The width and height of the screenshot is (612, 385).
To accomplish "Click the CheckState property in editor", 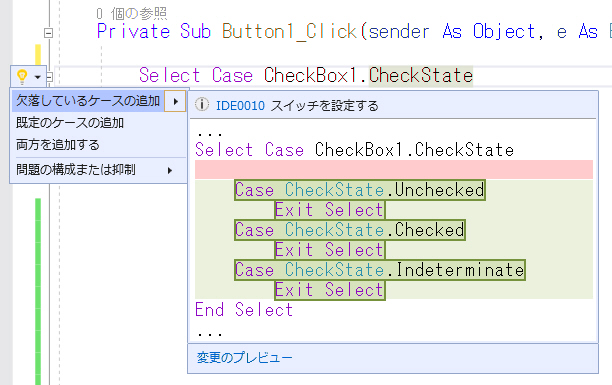I will click(x=421, y=75).
